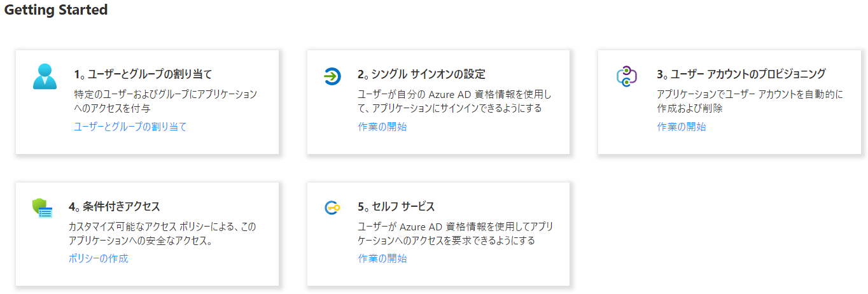The width and height of the screenshot is (868, 294).
Task: Select the heading 4. 条件付きアクセス
Action: (114, 207)
